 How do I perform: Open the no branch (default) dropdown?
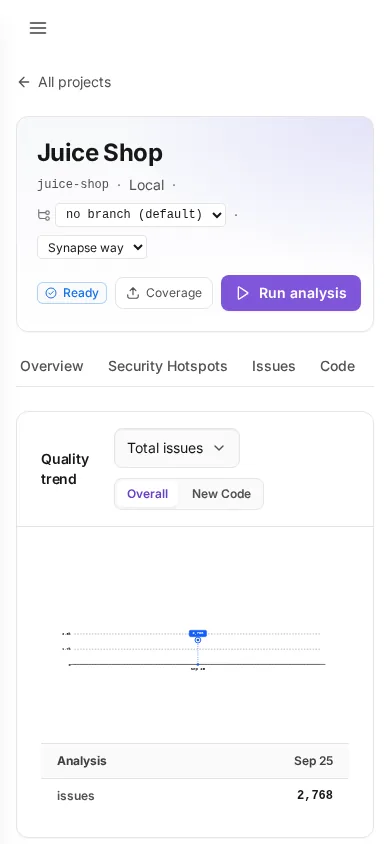click(x=140, y=215)
